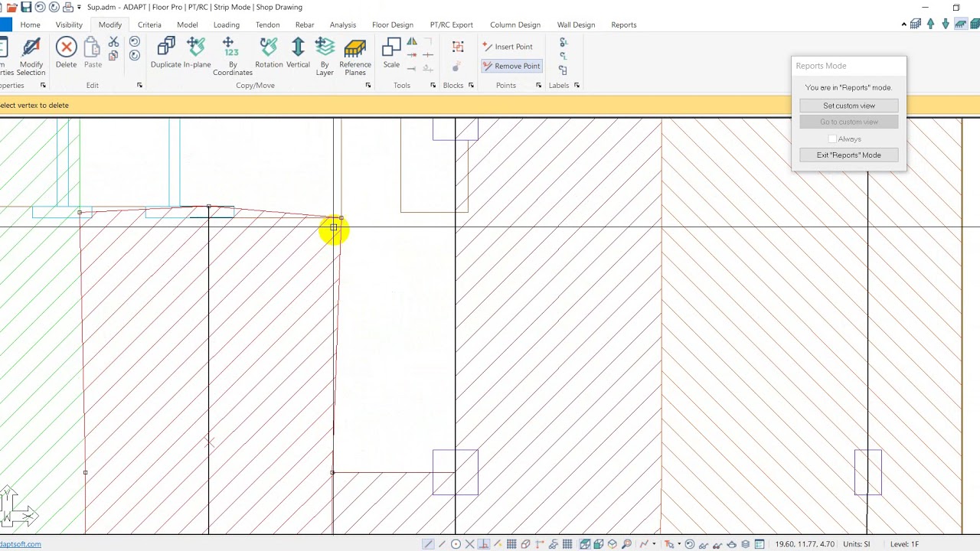
Task: Click the Copy icon below scissors
Action: (x=113, y=56)
